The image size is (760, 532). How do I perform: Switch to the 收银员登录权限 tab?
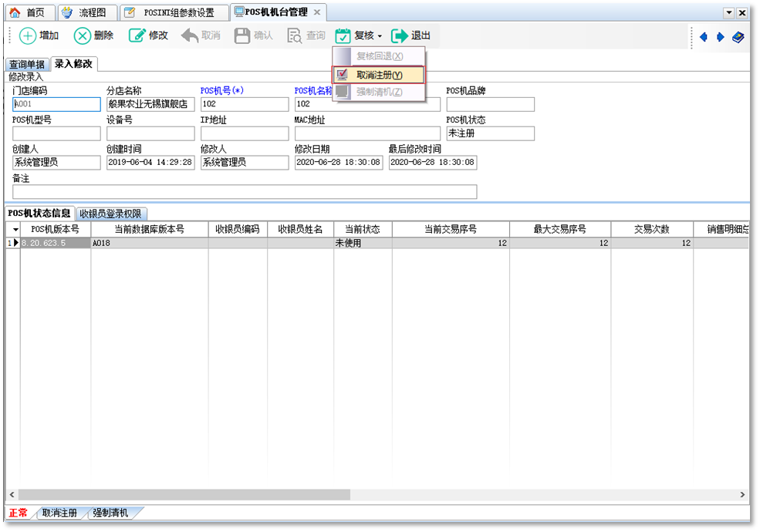(x=113, y=214)
